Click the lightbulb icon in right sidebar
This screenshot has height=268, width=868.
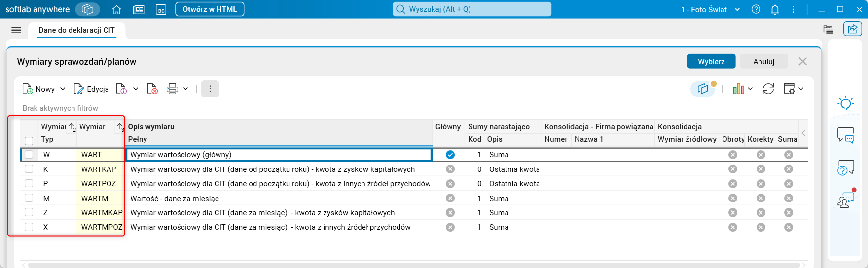[846, 103]
